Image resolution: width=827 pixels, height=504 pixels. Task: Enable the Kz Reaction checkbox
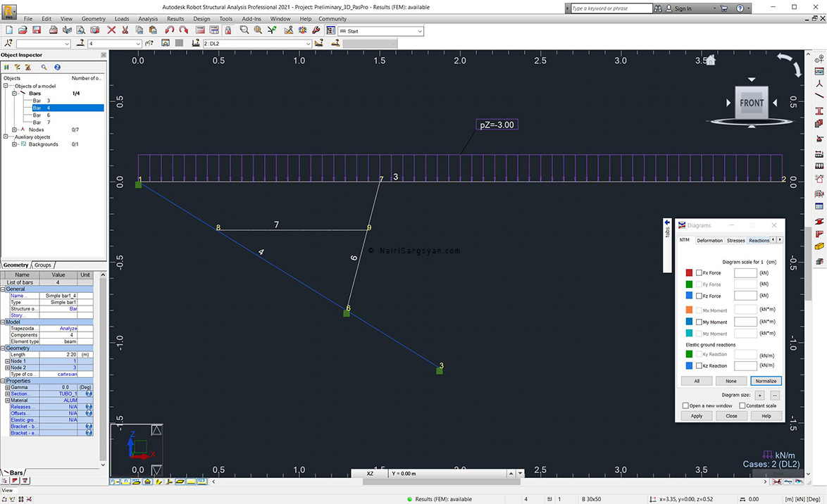699,366
